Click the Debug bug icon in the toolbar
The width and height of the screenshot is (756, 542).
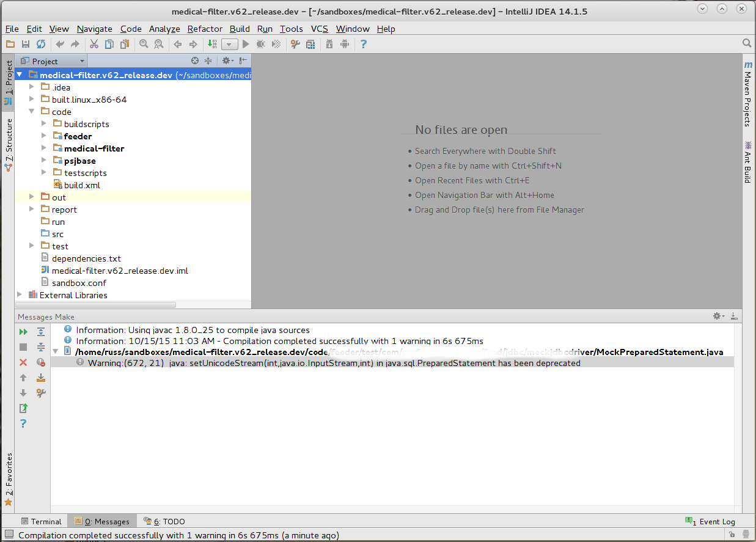click(x=261, y=44)
